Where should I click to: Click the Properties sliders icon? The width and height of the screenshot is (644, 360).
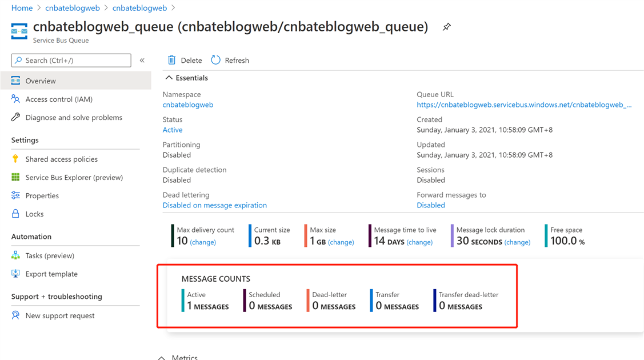coord(15,195)
